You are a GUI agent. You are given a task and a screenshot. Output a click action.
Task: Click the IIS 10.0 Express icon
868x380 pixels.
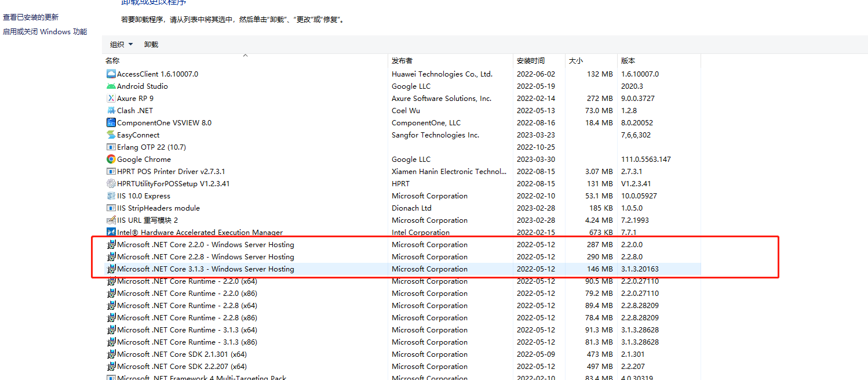pos(111,196)
